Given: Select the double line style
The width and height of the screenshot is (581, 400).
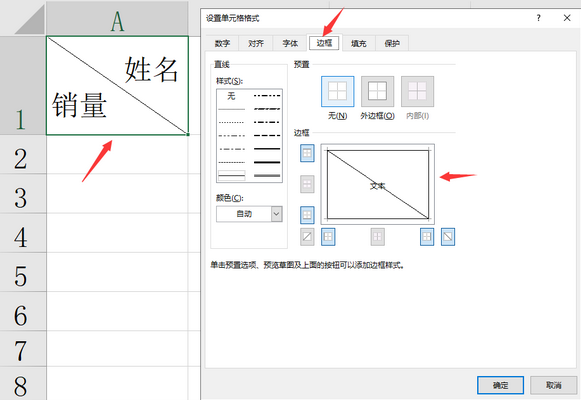Looking at the screenshot, I should click(267, 176).
